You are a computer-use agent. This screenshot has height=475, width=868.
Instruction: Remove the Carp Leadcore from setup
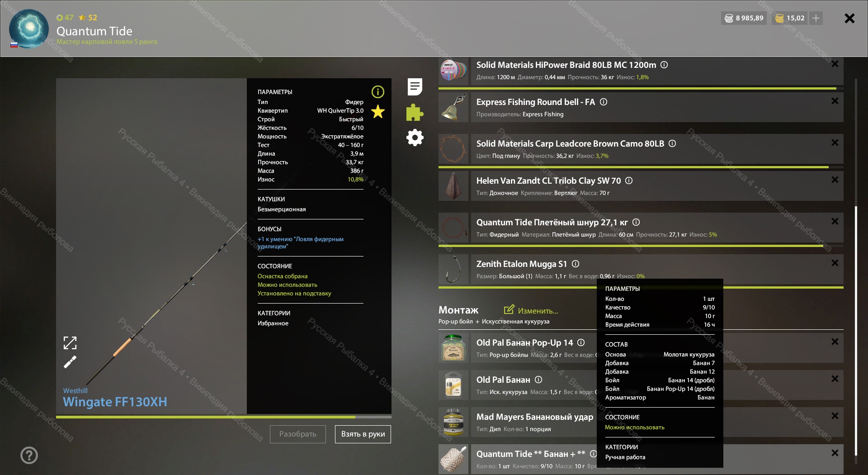point(835,143)
